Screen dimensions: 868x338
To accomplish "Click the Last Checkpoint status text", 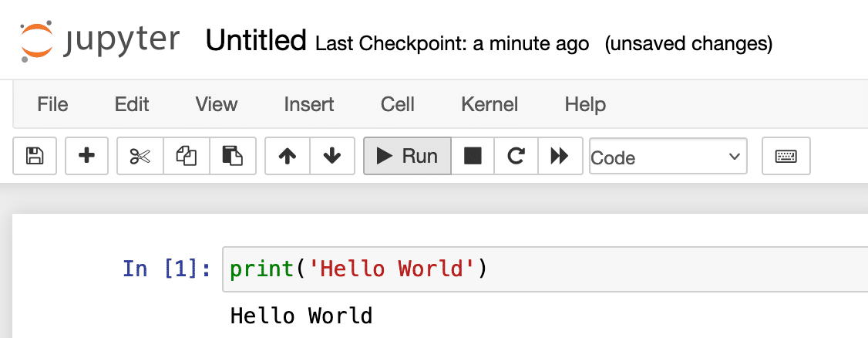I will (x=453, y=44).
